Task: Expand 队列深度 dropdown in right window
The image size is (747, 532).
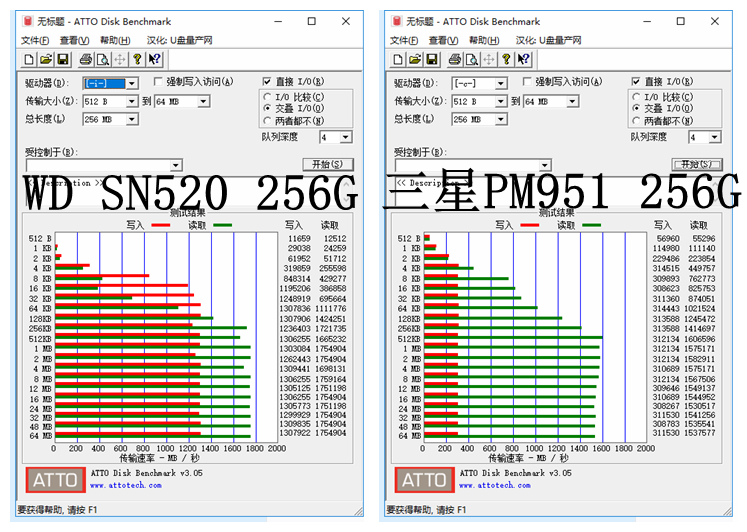Action: coord(715,137)
